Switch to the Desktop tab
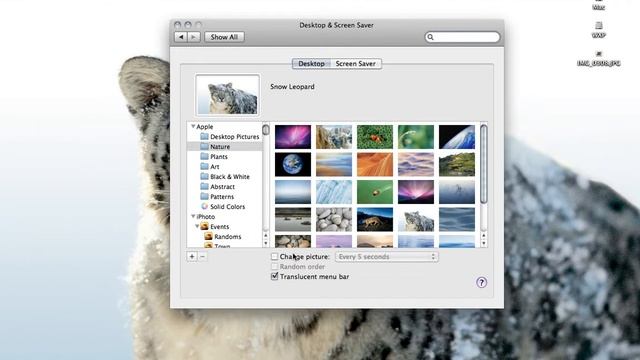The height and width of the screenshot is (360, 640). (311, 64)
